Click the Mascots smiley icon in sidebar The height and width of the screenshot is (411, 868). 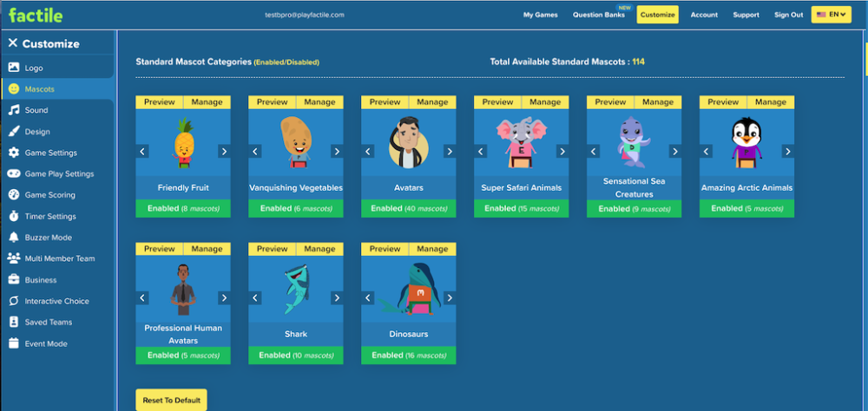14,89
